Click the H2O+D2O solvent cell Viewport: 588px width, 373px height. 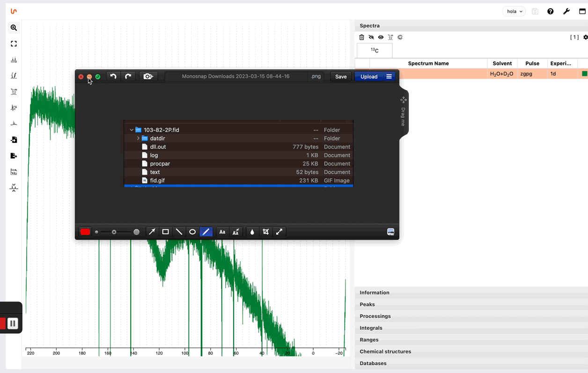(502, 74)
